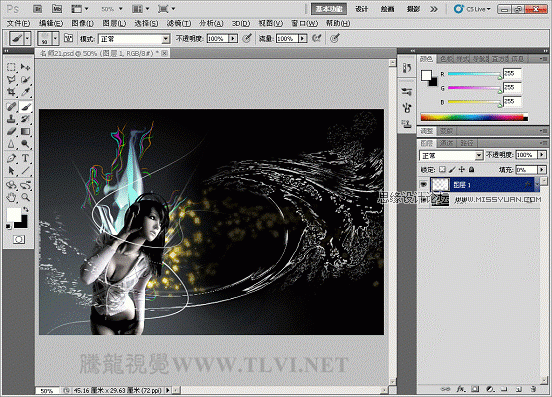Open CS Live menu

point(472,9)
